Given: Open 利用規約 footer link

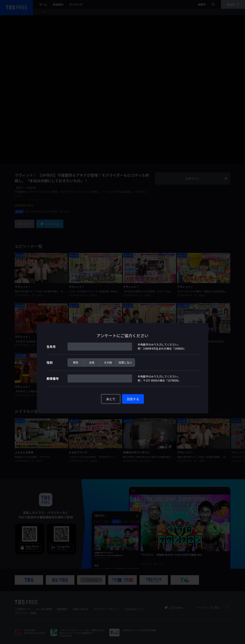Looking at the screenshot, I should click(x=62, y=609).
